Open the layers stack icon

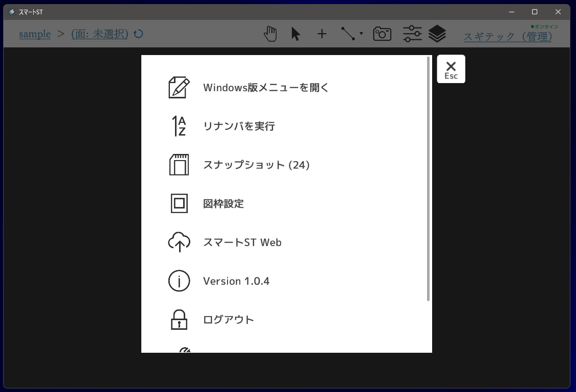(437, 34)
